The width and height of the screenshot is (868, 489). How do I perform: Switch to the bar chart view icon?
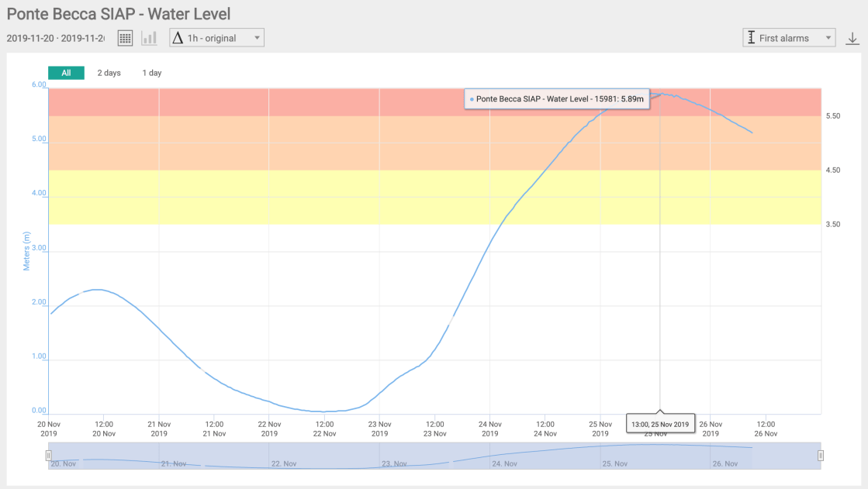(149, 38)
